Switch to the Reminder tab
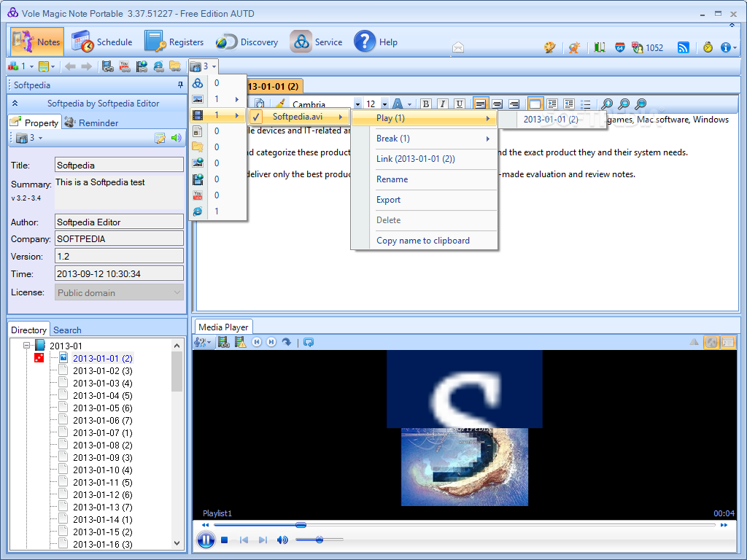 click(x=91, y=122)
